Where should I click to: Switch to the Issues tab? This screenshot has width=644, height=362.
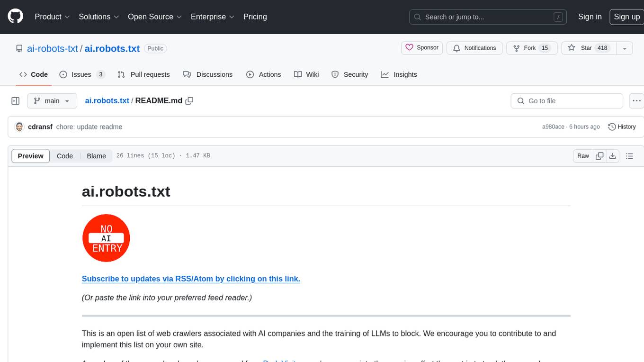point(82,74)
